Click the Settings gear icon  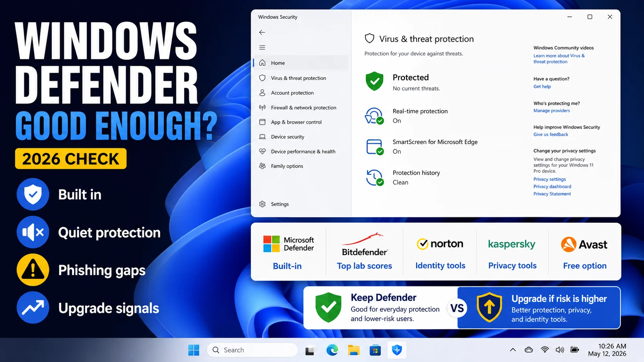coord(262,204)
